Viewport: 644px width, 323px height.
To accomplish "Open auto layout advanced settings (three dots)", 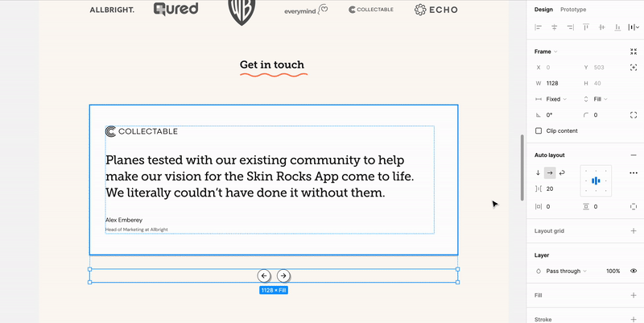I will click(634, 172).
